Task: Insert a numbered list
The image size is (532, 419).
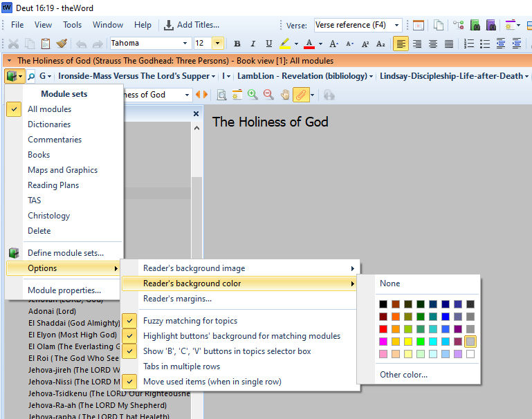Action: (469, 44)
